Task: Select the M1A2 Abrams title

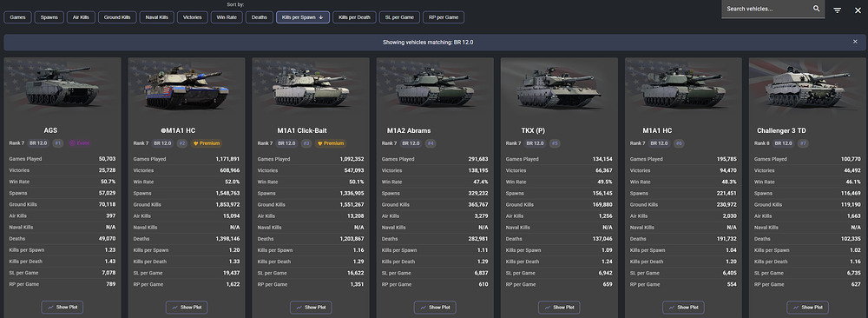Action: click(x=409, y=130)
